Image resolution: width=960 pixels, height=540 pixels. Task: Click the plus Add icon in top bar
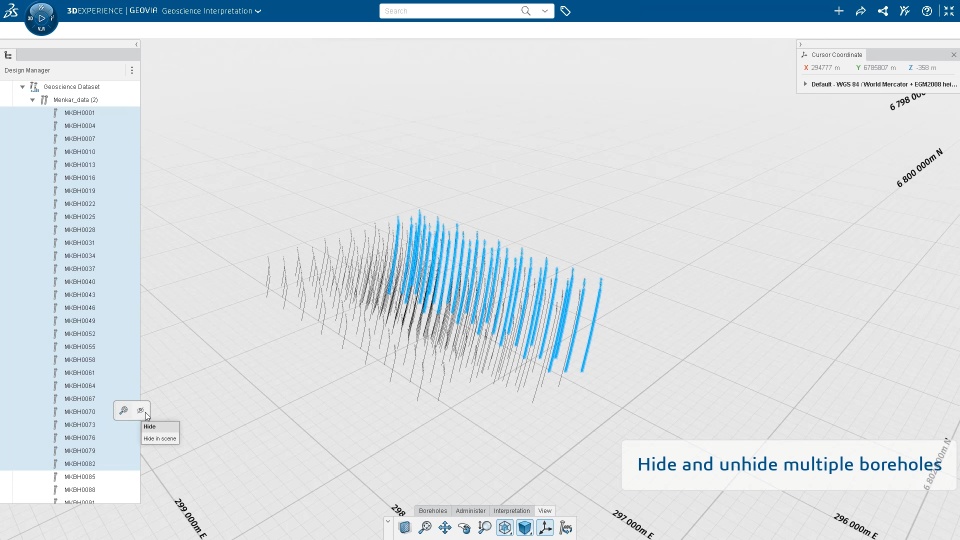[x=839, y=11]
